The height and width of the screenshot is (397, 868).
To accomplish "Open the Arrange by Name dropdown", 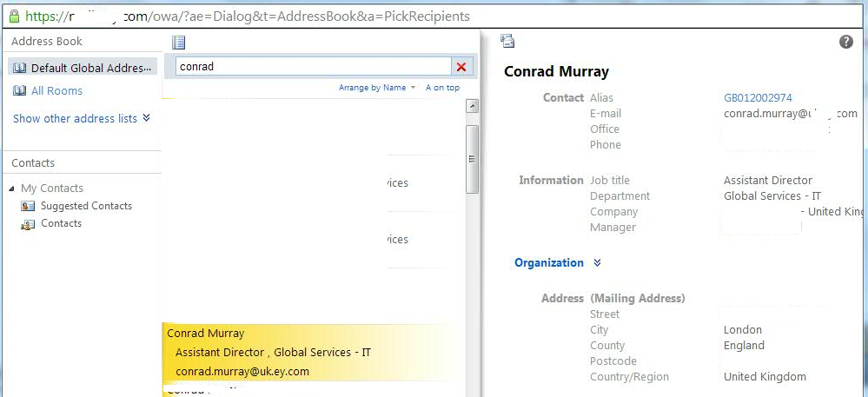I will pos(377,88).
